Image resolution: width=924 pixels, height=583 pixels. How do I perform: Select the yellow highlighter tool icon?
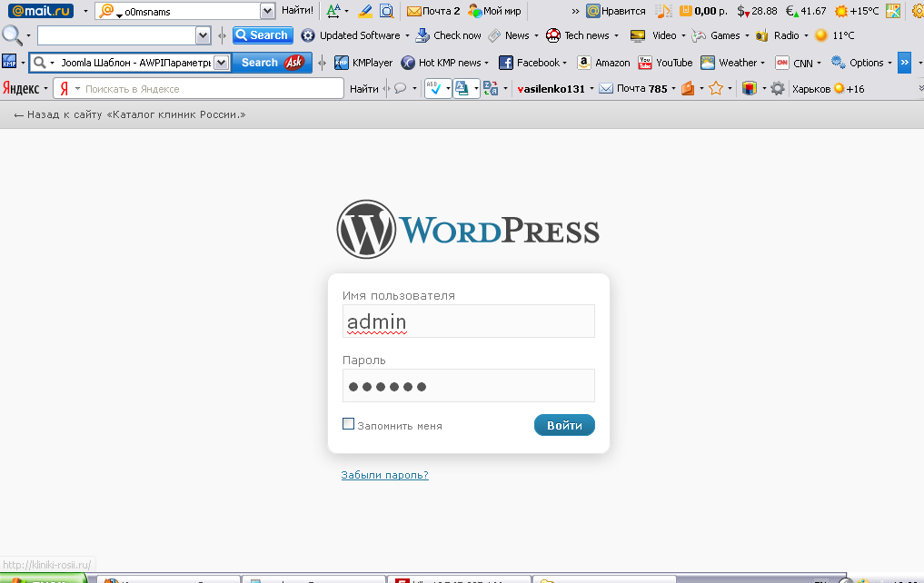364,11
